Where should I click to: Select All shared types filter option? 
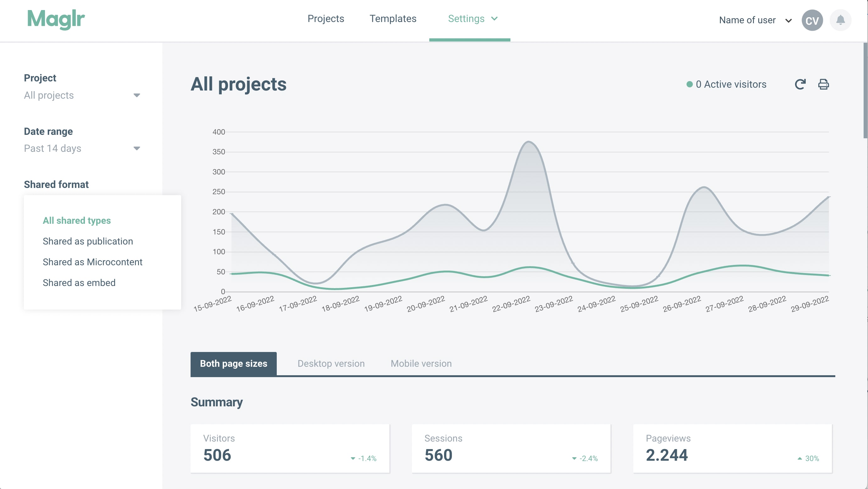pos(76,220)
